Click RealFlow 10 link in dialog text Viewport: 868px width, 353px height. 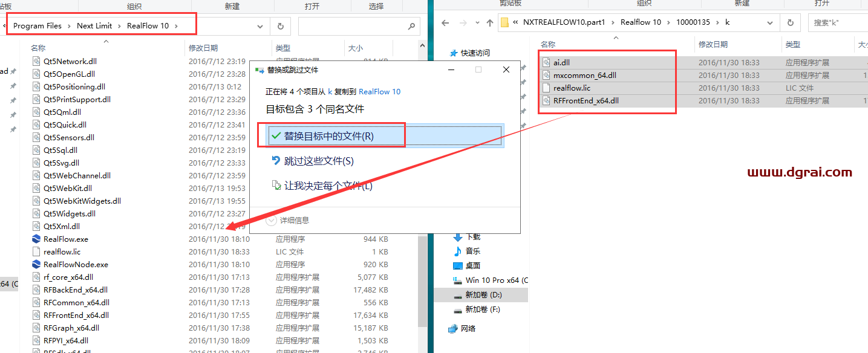pos(379,92)
